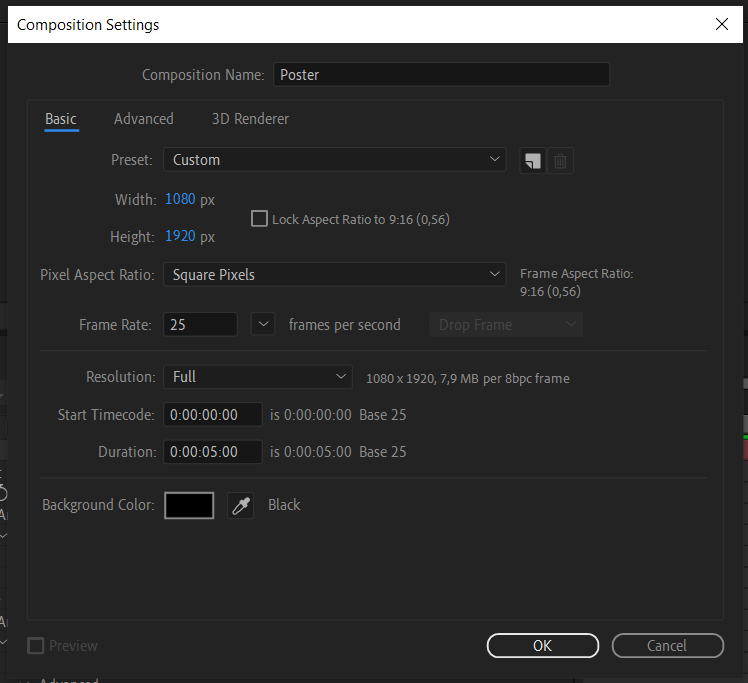This screenshot has width=748, height=683.
Task: Open the Resolution dropdown set to Full
Action: [x=257, y=377]
